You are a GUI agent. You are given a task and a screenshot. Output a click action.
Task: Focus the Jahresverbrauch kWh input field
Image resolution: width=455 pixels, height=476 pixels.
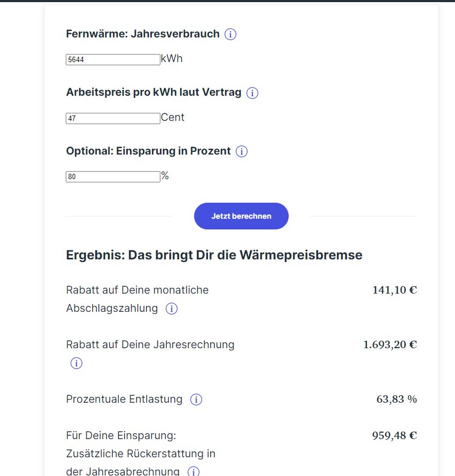tap(113, 59)
